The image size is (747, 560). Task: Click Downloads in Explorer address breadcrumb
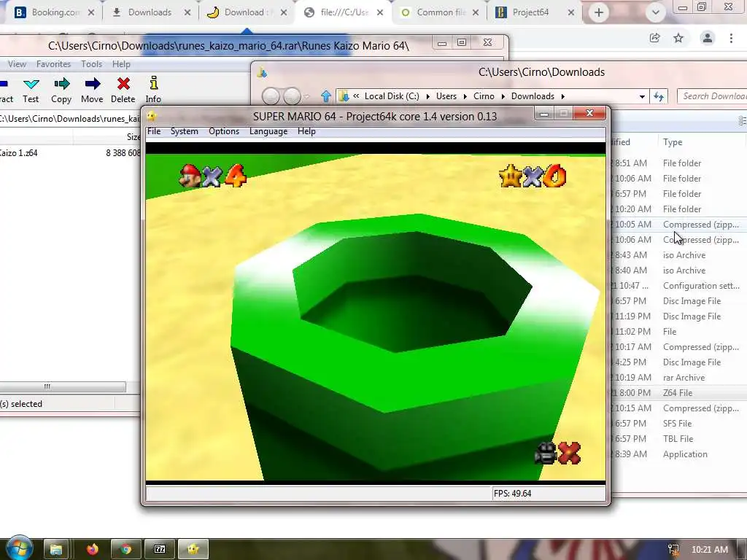[533, 96]
